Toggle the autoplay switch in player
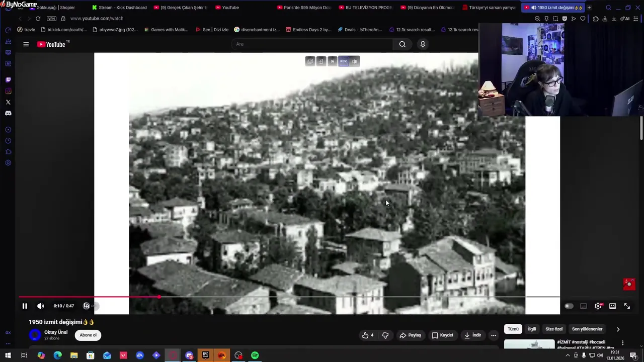This screenshot has height=362, width=644. [569, 306]
